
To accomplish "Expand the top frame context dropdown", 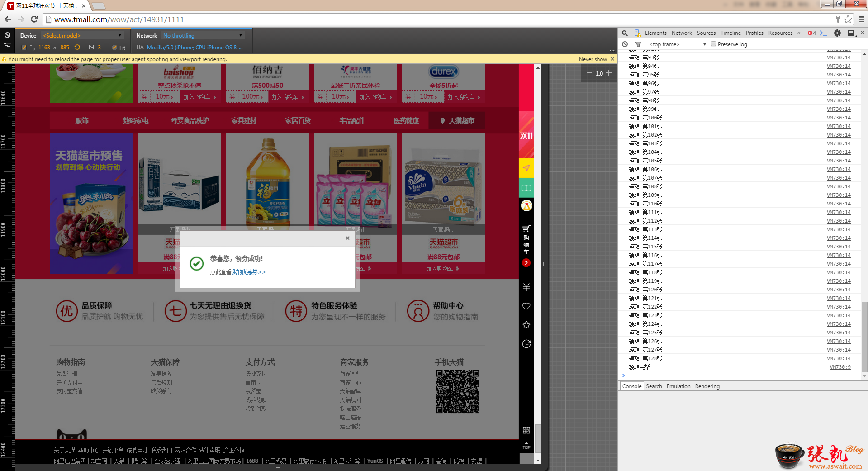I will pos(677,44).
